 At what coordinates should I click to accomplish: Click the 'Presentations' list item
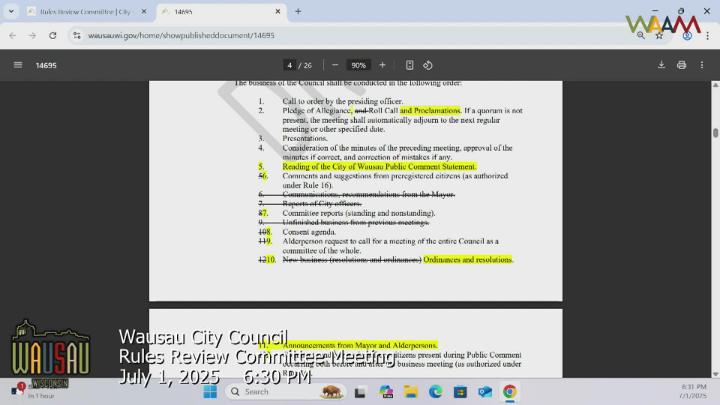(x=305, y=138)
